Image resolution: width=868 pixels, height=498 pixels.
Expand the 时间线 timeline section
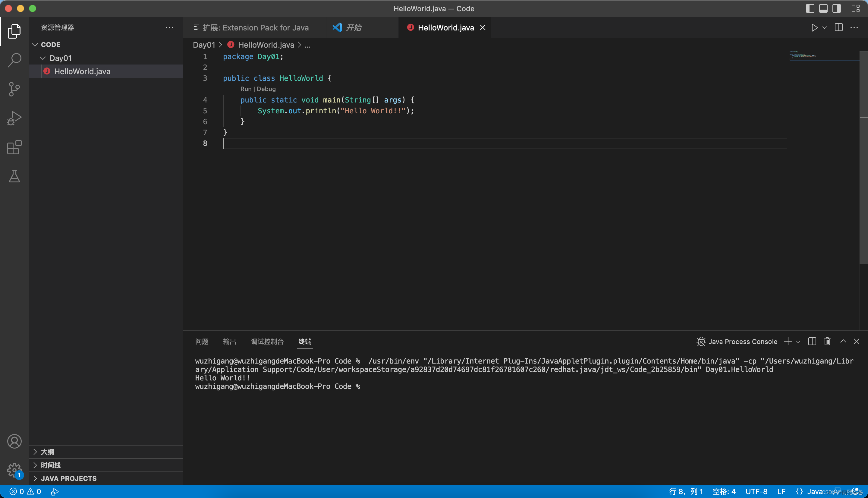[x=106, y=465]
